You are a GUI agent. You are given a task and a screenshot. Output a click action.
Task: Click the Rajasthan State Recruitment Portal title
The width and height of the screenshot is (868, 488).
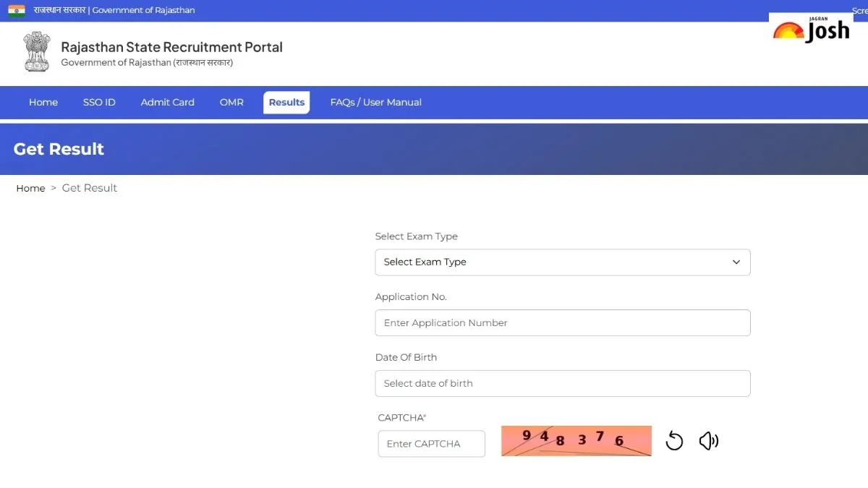coord(172,47)
